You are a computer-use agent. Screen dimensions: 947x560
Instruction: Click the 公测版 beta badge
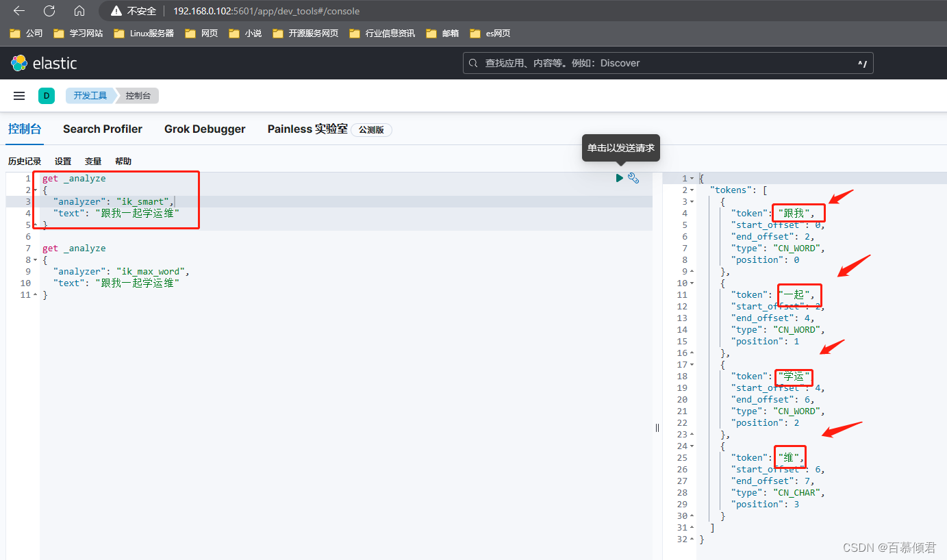pyautogui.click(x=371, y=129)
